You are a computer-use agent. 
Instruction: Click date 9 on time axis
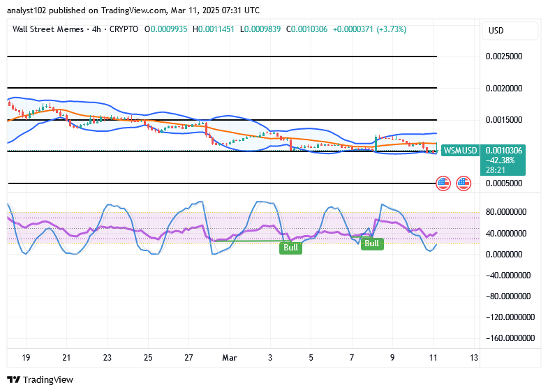[x=392, y=358]
